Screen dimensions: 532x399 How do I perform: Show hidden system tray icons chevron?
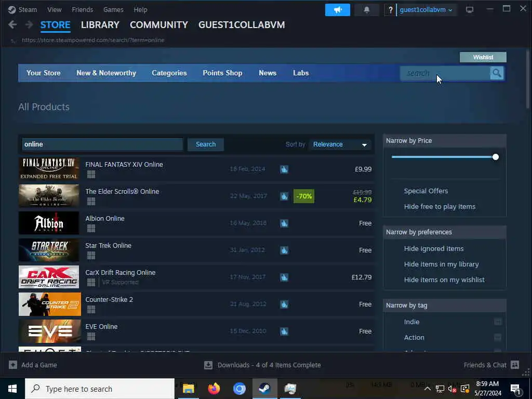pyautogui.click(x=428, y=389)
